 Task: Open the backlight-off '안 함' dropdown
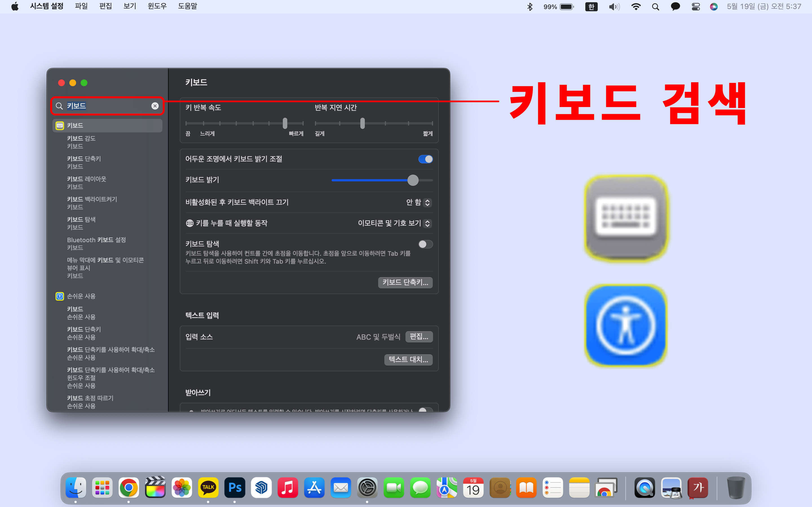tap(418, 203)
